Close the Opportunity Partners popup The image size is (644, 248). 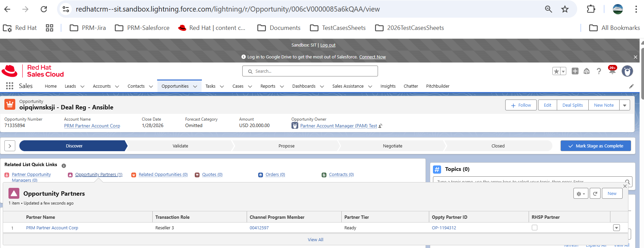[625, 186]
